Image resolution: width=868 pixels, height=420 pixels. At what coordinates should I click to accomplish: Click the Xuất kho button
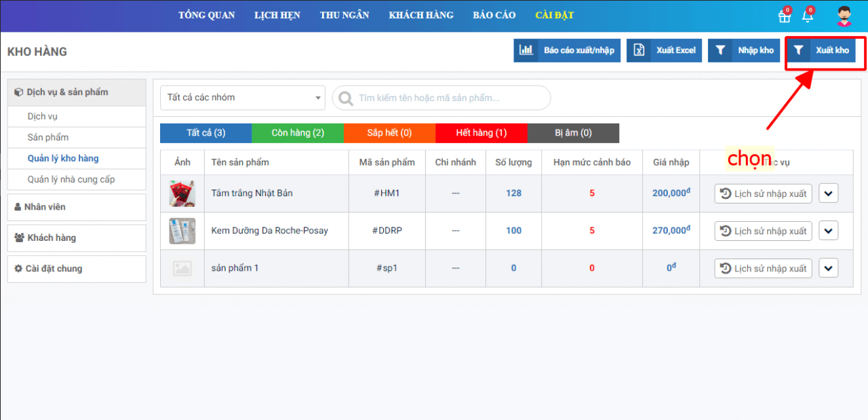coord(821,50)
